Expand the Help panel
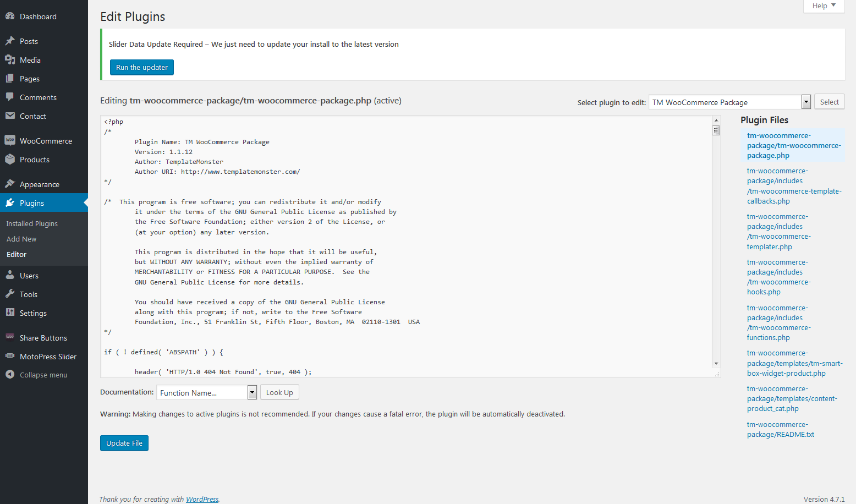 [x=824, y=6]
